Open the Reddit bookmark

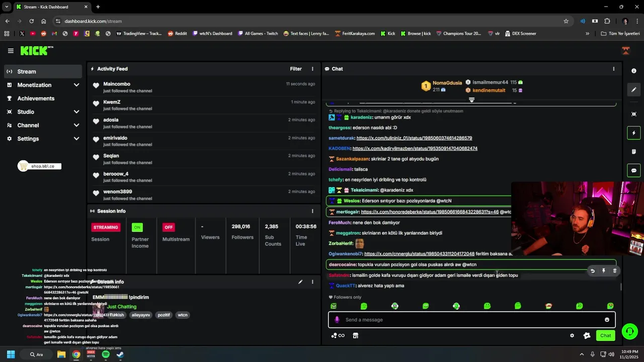177,34
